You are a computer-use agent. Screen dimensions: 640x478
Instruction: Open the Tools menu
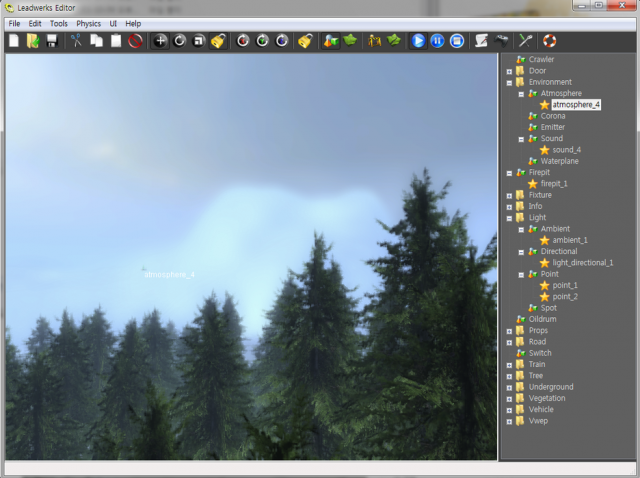[59, 23]
